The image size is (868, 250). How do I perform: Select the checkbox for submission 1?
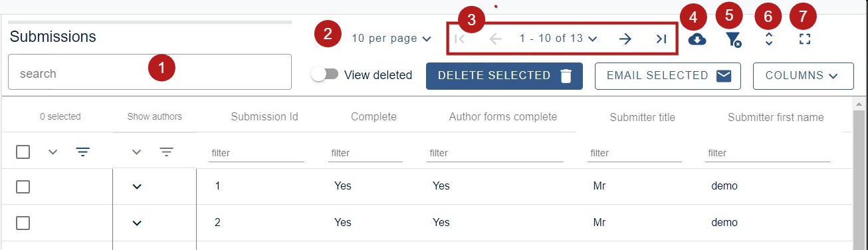[23, 186]
